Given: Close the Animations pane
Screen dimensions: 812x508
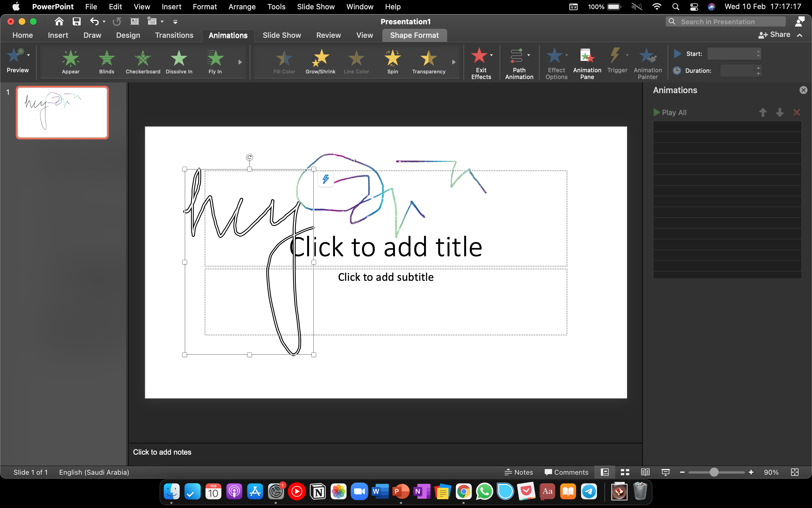Looking at the screenshot, I should click(803, 90).
